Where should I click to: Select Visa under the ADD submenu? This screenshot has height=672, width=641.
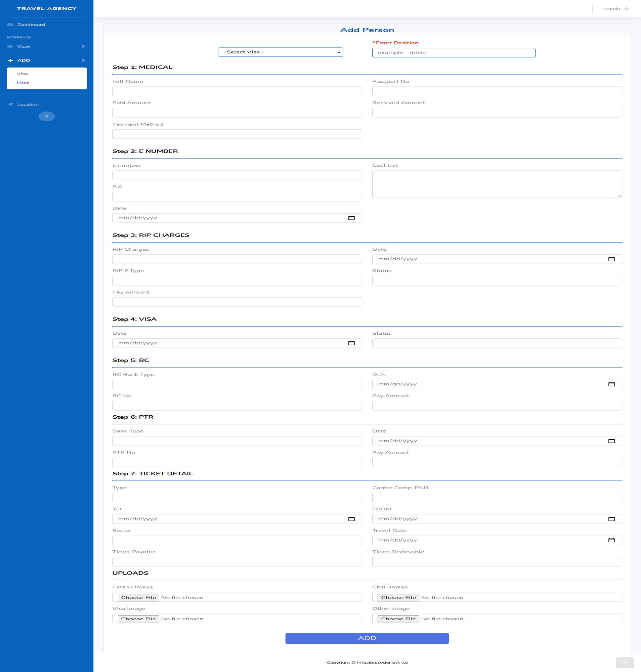point(22,74)
